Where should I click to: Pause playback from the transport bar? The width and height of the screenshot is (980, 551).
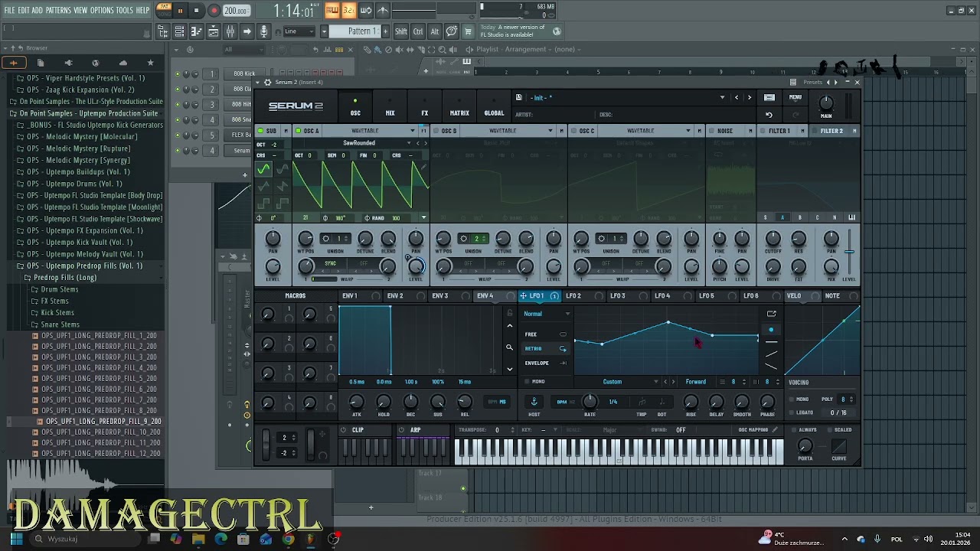click(x=180, y=11)
